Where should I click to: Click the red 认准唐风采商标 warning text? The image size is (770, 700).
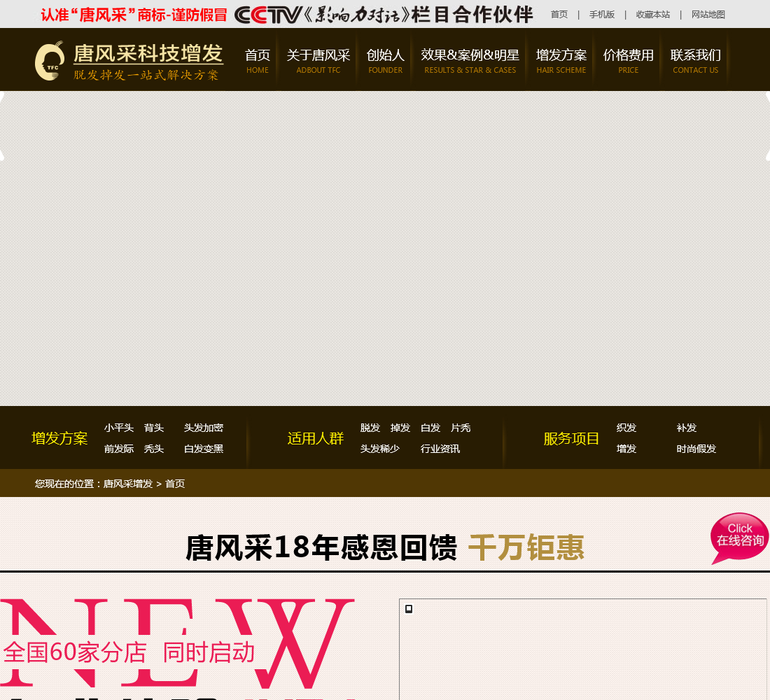[134, 15]
